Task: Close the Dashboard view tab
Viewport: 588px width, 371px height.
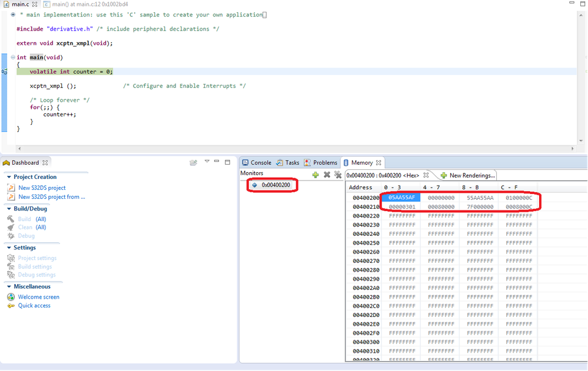Action: pyautogui.click(x=45, y=163)
